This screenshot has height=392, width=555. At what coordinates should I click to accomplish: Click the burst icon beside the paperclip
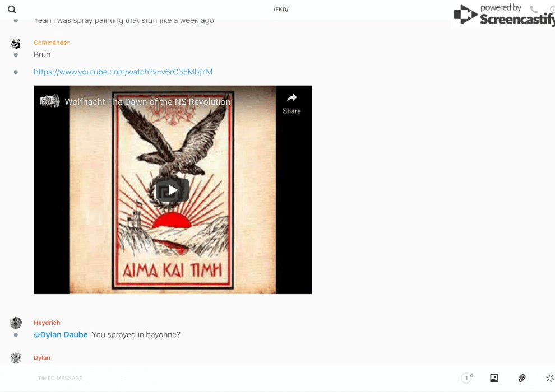549,378
